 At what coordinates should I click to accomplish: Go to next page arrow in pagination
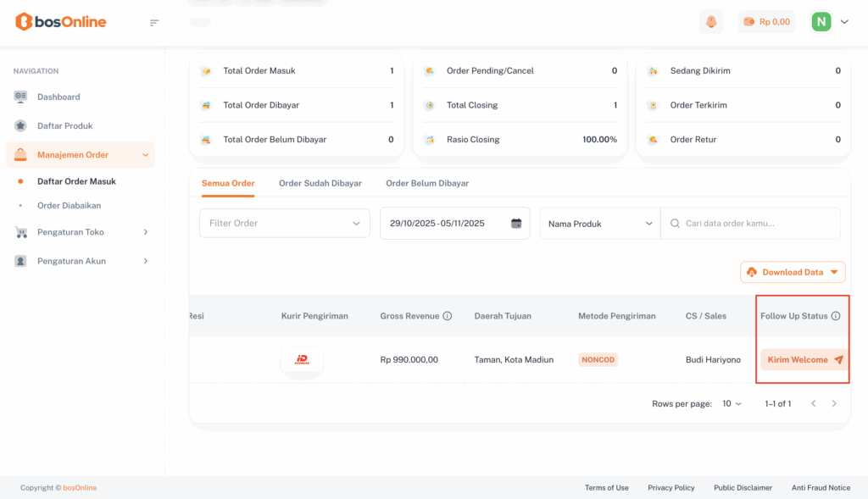[x=834, y=404]
